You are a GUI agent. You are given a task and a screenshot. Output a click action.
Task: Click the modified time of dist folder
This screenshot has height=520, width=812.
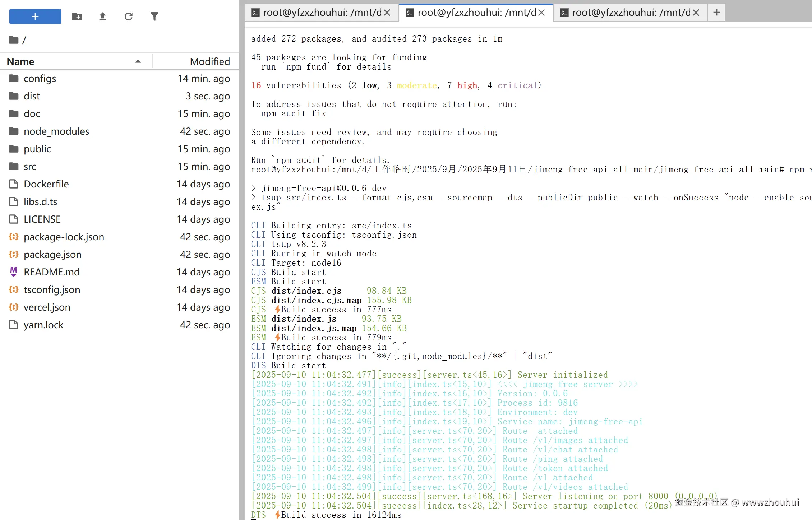(x=208, y=96)
